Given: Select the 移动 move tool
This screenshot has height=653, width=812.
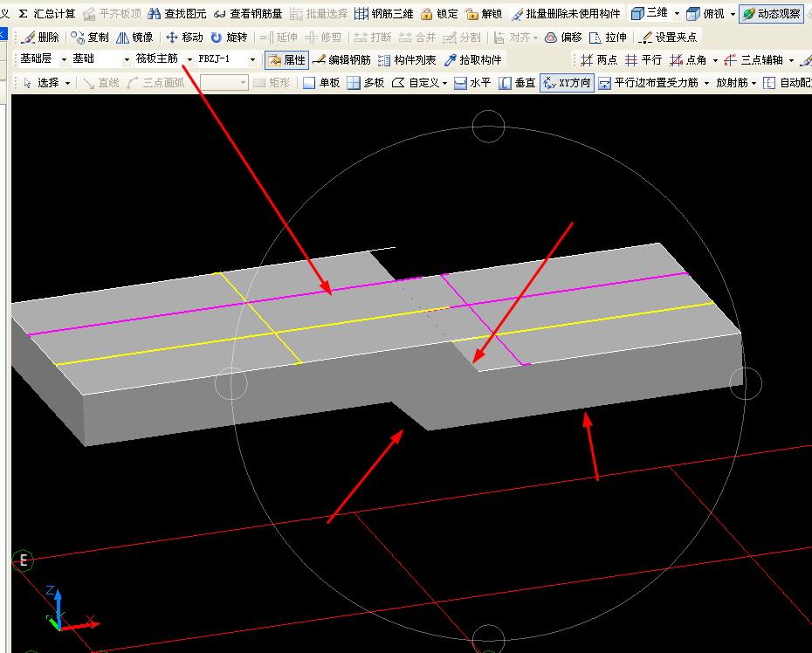Looking at the screenshot, I should click(x=184, y=38).
